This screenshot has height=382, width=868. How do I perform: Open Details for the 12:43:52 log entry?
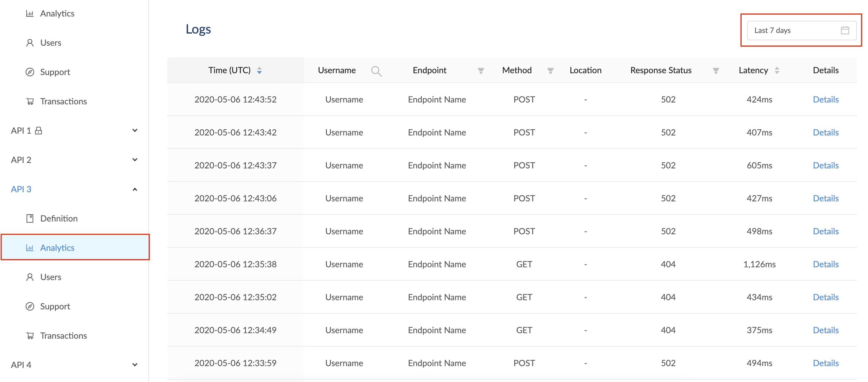[x=825, y=100]
